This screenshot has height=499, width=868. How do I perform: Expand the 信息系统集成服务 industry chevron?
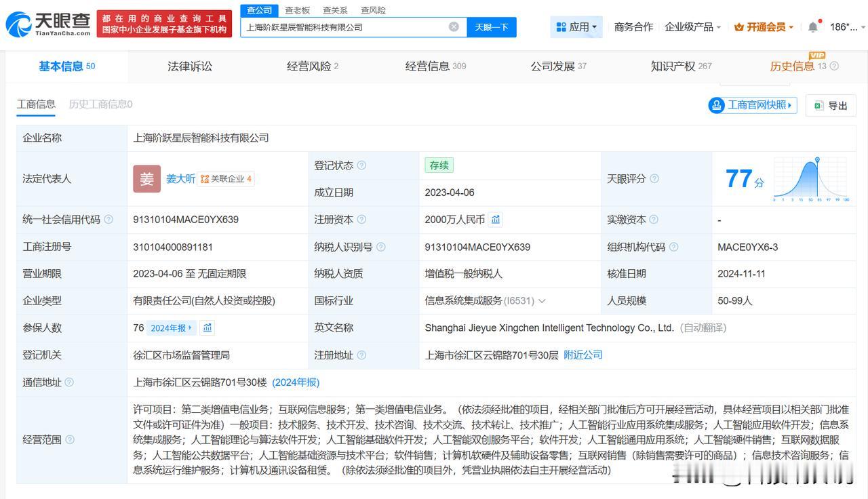(542, 301)
